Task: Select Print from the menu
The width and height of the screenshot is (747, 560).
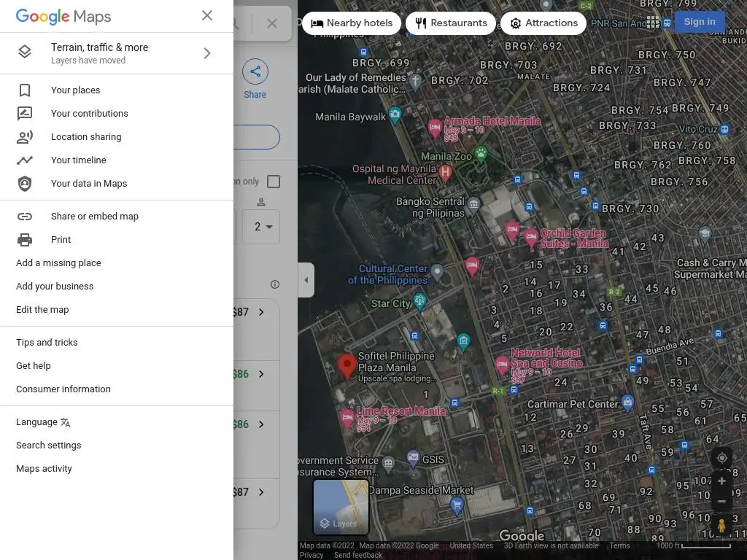Action: pos(117,239)
